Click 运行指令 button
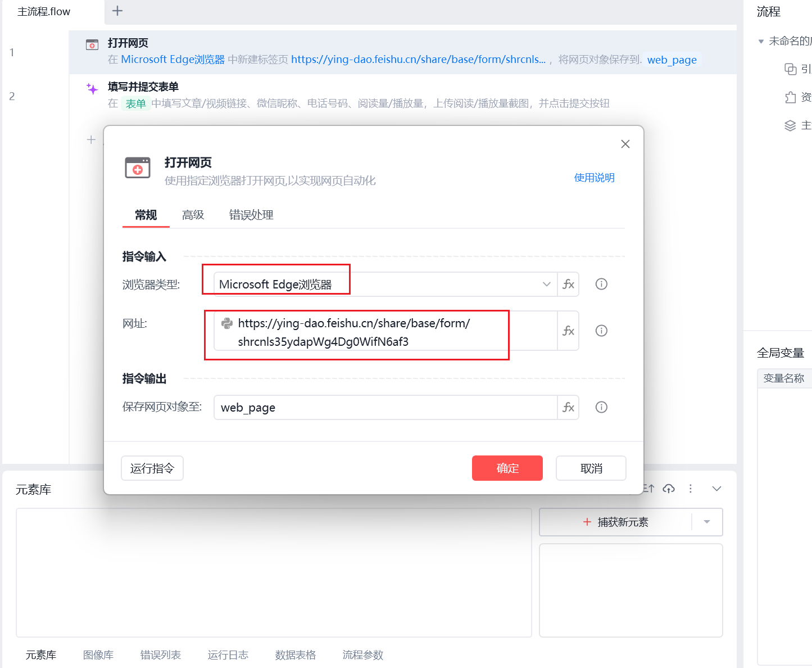 pyautogui.click(x=152, y=468)
